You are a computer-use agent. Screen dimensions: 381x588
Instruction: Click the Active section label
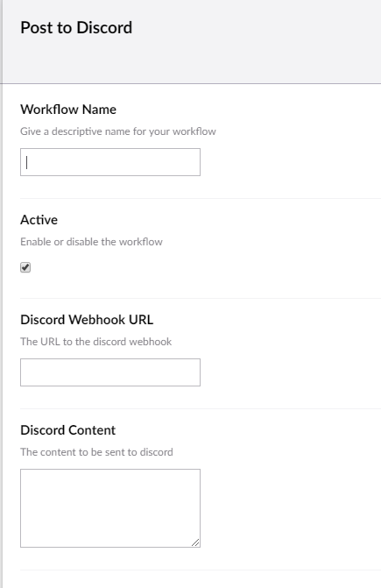point(39,220)
